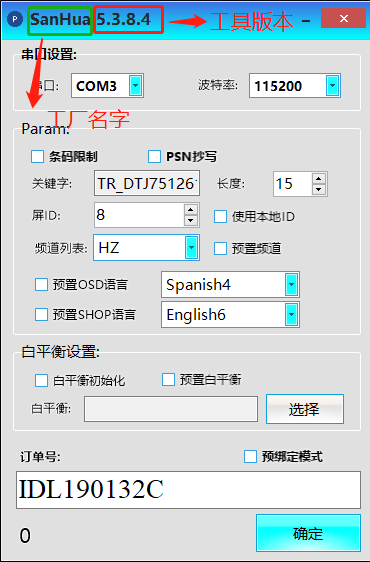370x562 pixels.
Task: Click the order number field IDL190132C
Action: coord(188,490)
